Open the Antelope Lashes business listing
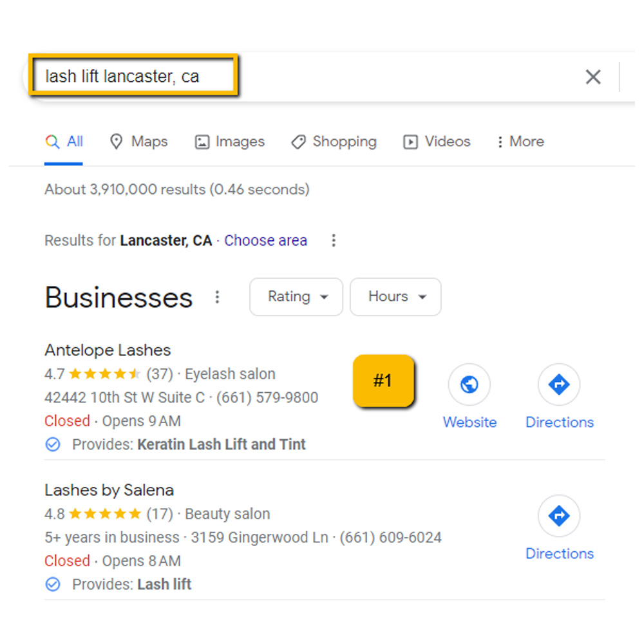The width and height of the screenshot is (644, 644). coord(108,350)
